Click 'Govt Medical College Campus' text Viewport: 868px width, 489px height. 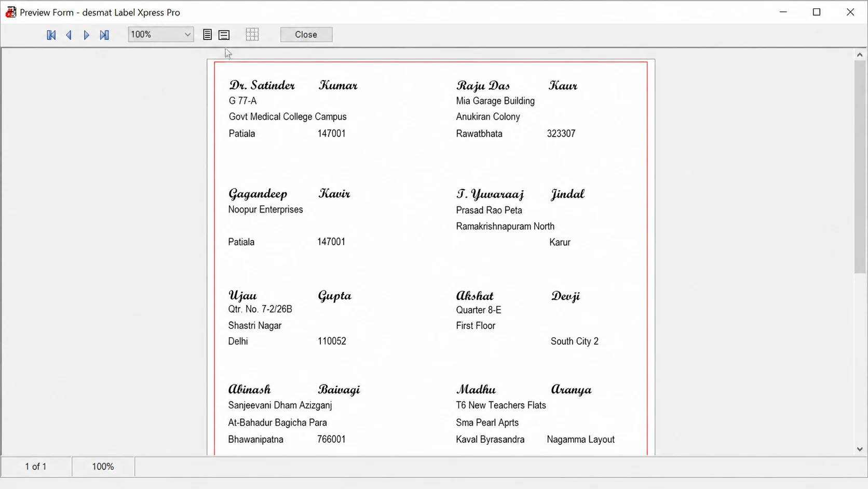288,117
